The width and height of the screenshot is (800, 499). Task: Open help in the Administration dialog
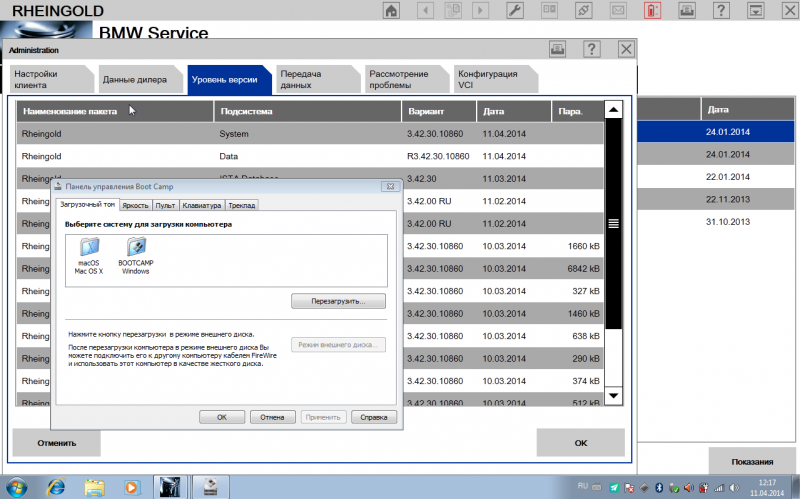tap(592, 49)
